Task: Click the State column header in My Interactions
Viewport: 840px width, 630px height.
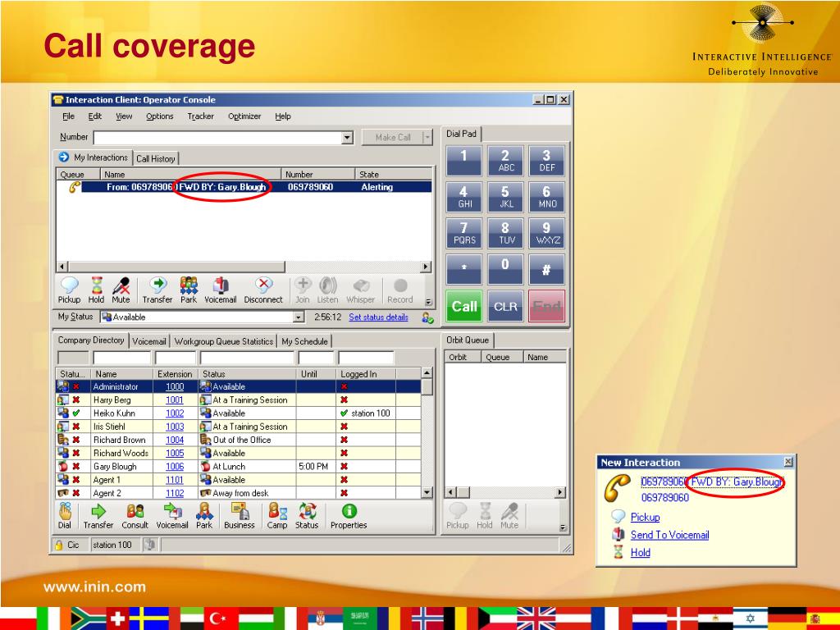Action: click(393, 175)
